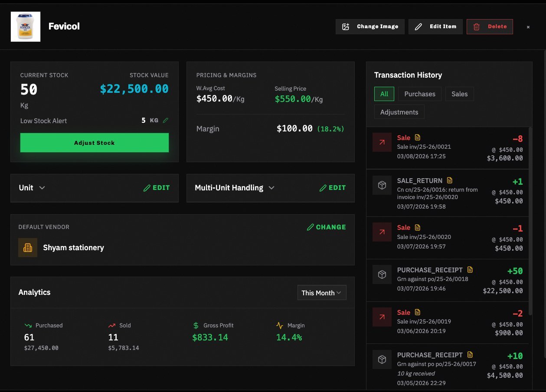Click the 18.2% margin percentage
546x392 pixels.
330,129
